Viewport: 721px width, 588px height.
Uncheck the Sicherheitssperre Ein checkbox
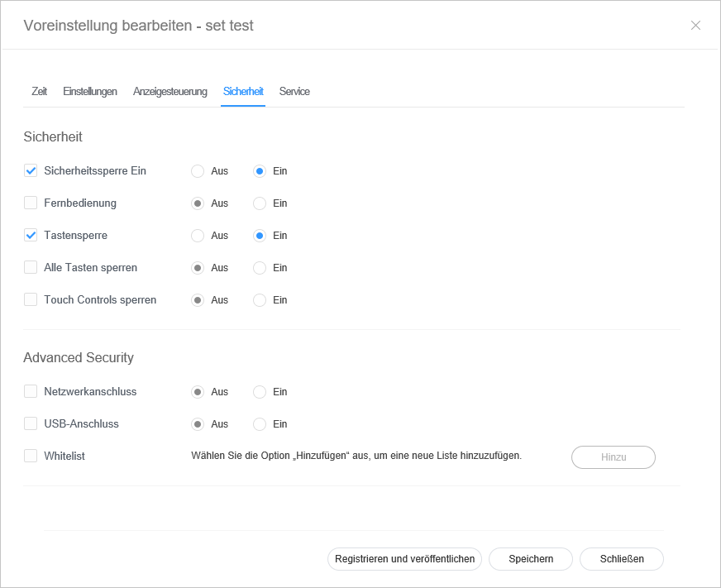click(x=31, y=171)
